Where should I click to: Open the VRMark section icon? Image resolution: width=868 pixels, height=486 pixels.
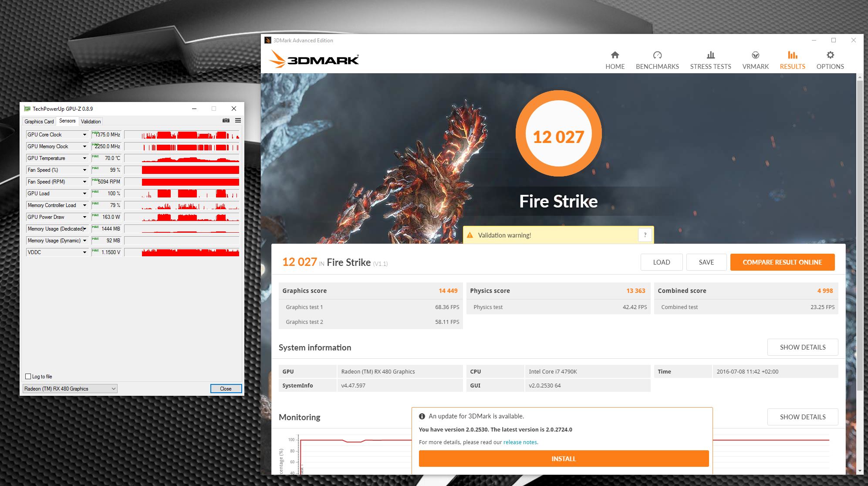[x=755, y=55]
